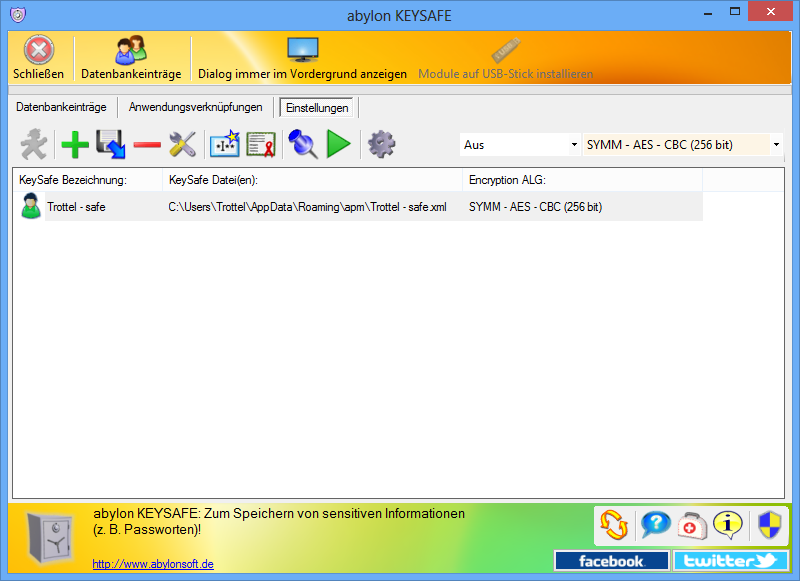Click the row's SYMM - AES - CBC (256 bit) cell

click(535, 207)
